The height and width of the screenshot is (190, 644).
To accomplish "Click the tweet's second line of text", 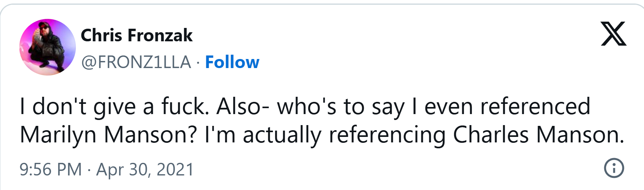I will click(322, 135).
